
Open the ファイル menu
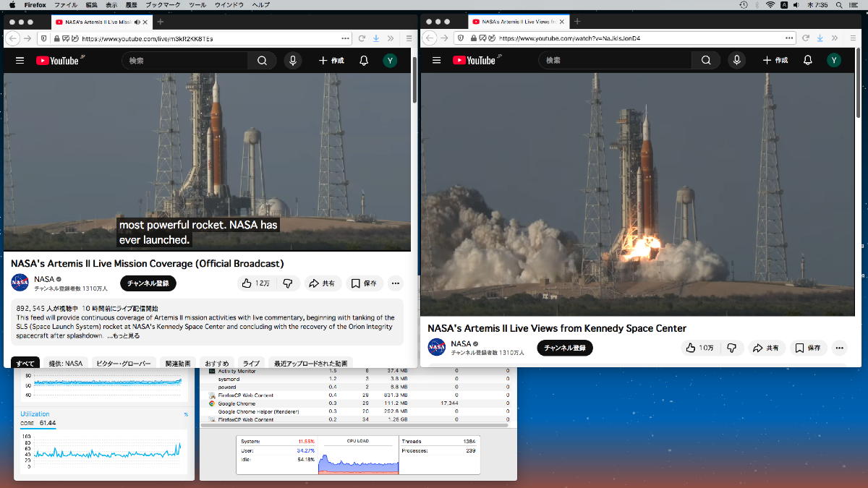click(x=66, y=5)
